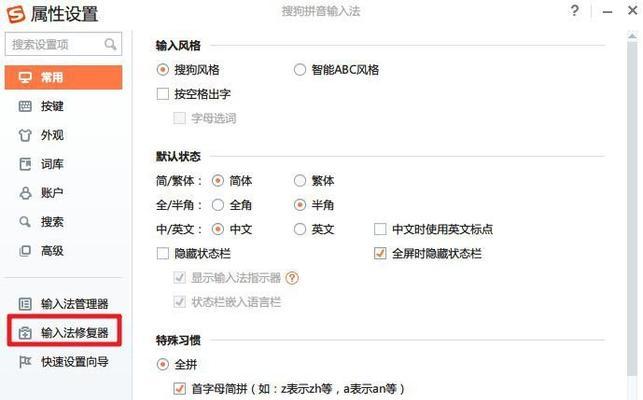The width and height of the screenshot is (643, 400).
Task: Select the 智能ABC风格 radio button
Action: [x=300, y=70]
